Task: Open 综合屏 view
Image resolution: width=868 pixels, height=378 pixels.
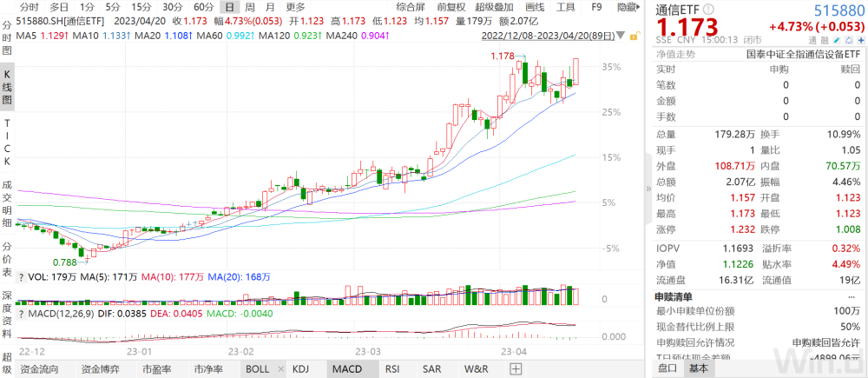Action: click(411, 7)
